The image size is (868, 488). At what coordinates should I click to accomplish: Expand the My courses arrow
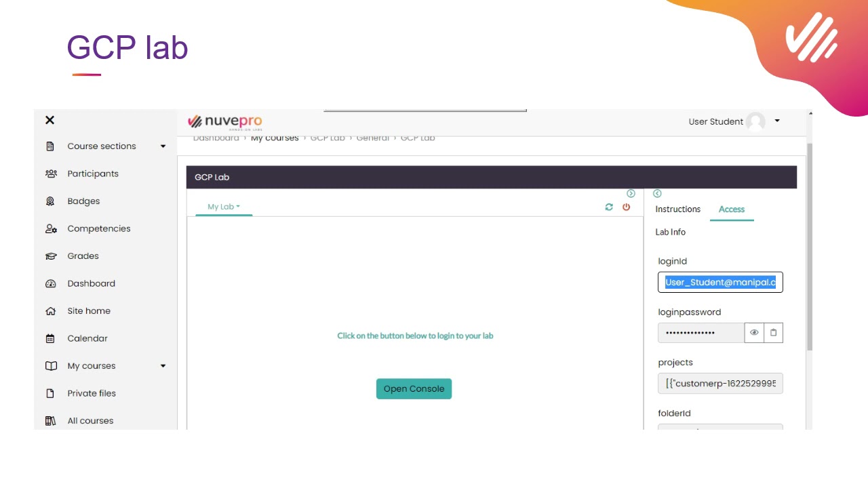[163, 366]
